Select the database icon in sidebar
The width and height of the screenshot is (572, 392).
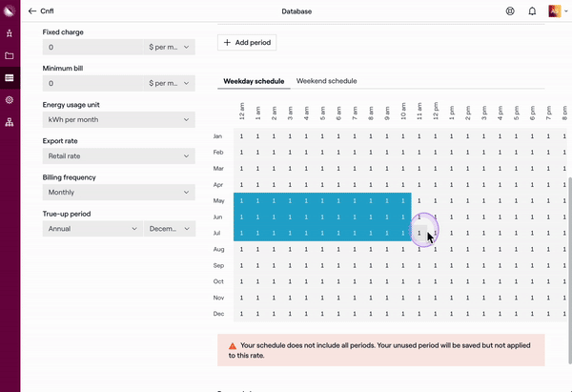tap(10, 77)
